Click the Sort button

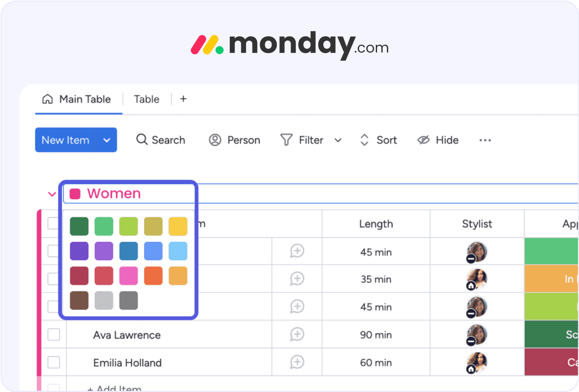[379, 140]
